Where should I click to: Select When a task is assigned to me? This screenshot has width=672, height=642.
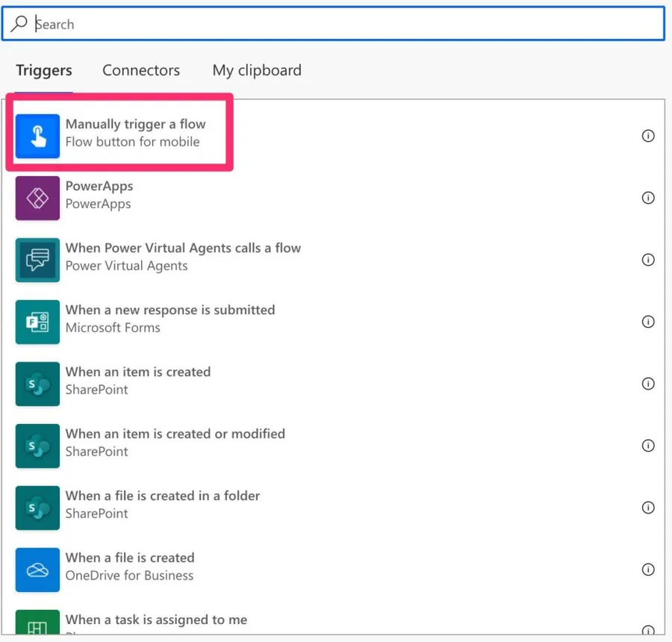tap(156, 620)
